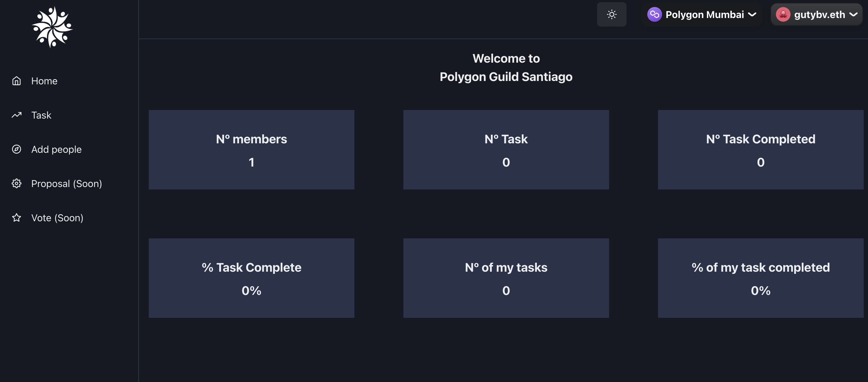
Task: Click the compass icon beside Add people
Action: point(17,149)
